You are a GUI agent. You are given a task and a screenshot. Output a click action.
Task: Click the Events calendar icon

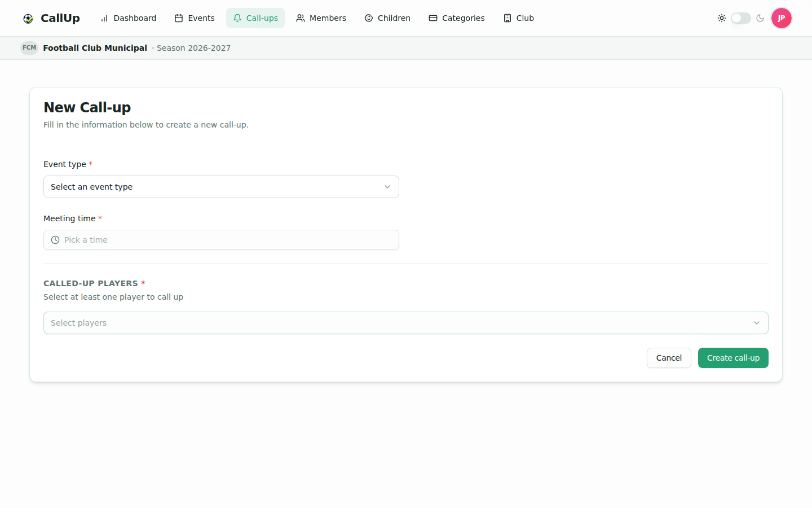click(x=179, y=18)
